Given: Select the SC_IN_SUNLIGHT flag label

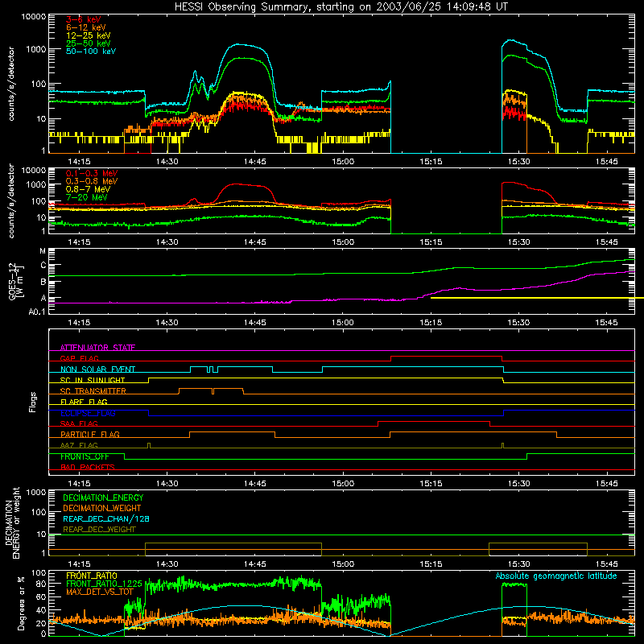Looking at the screenshot, I should click(93, 380).
